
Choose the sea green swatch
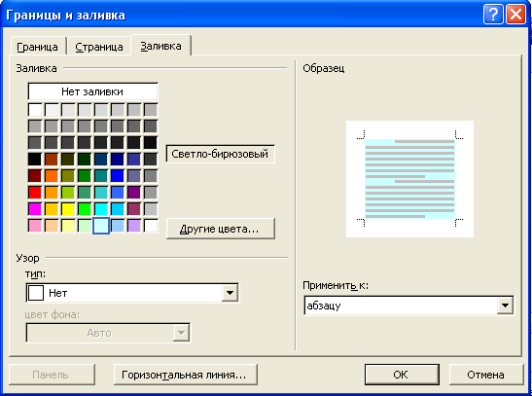point(85,193)
